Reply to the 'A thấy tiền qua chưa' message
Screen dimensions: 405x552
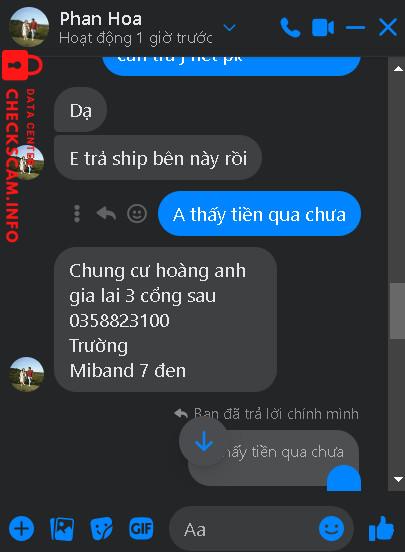106,213
